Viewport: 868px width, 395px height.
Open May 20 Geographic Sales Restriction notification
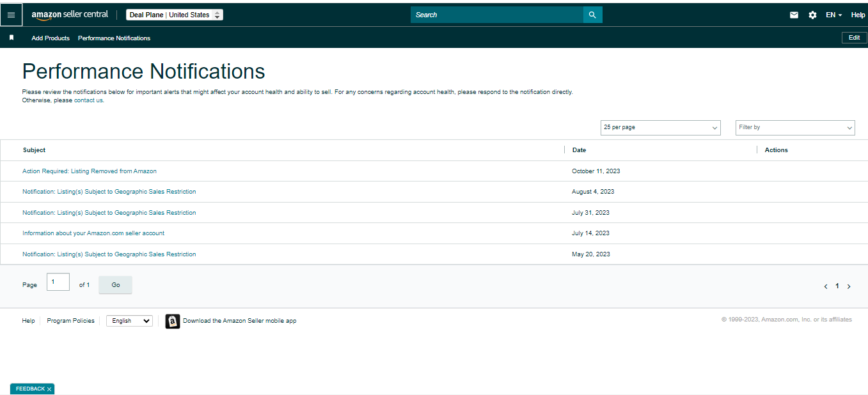[x=109, y=254]
